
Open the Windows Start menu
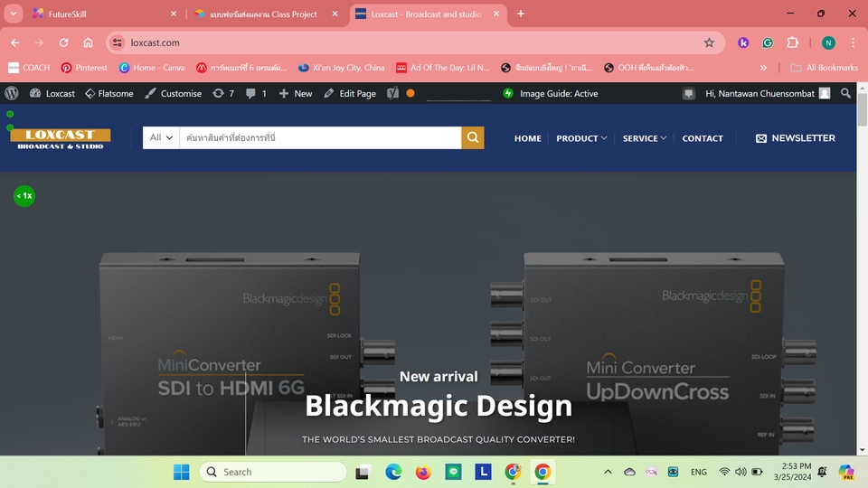click(x=182, y=472)
